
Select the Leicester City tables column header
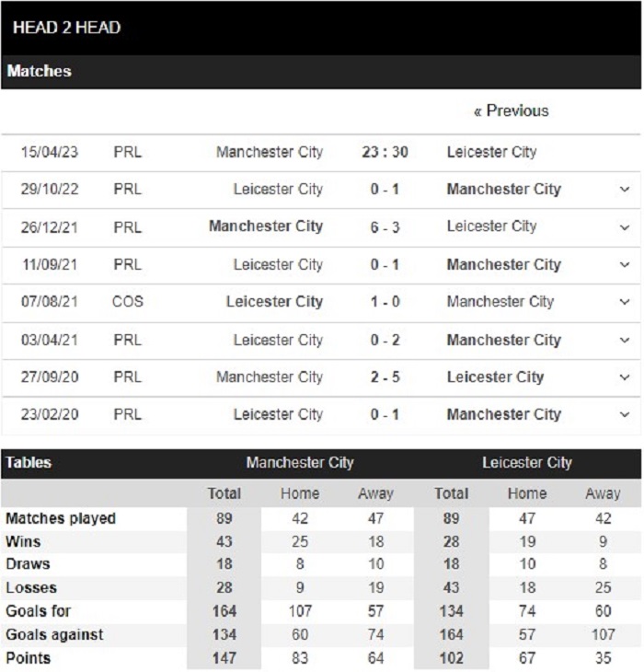[x=526, y=463]
